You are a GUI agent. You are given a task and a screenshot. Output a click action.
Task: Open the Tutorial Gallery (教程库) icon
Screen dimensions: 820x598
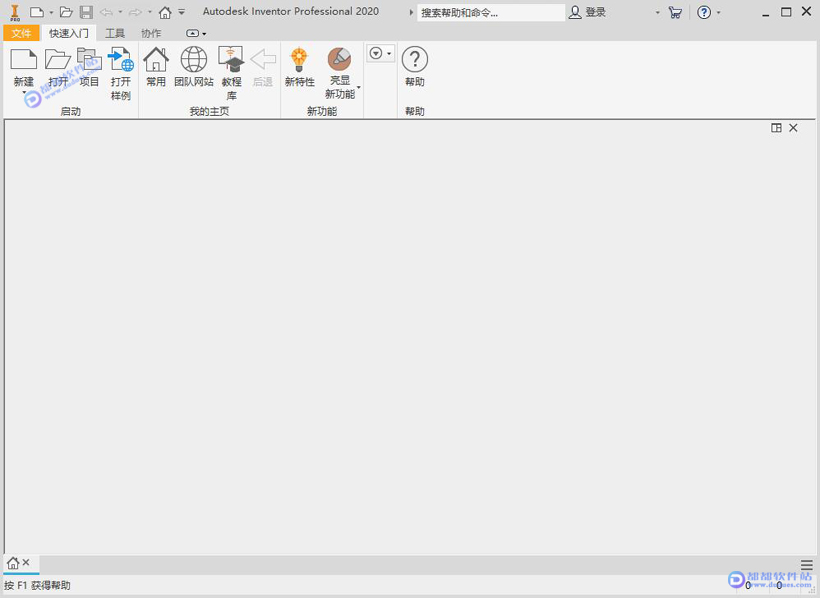pyautogui.click(x=231, y=59)
